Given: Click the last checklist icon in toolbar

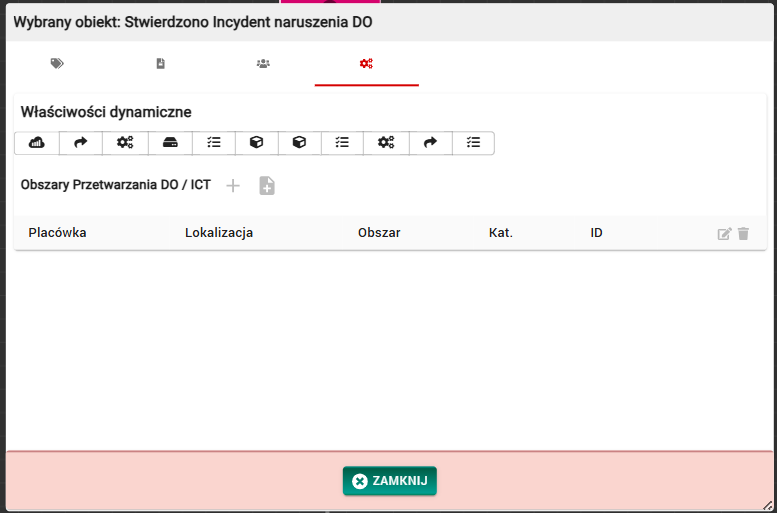Looking at the screenshot, I should pos(474,143).
